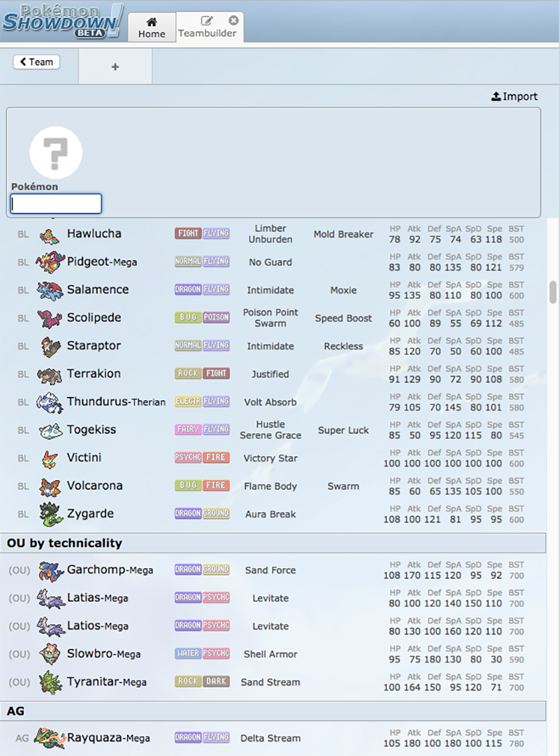The width and height of the screenshot is (559, 756).
Task: Click Slowbro-Mega's BST value 590
Action: point(516,660)
